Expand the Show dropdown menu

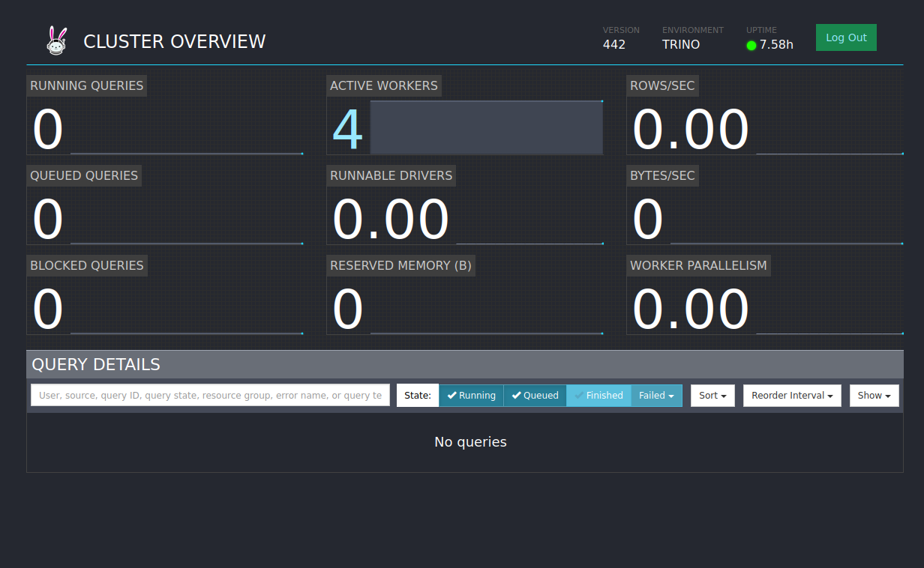pyautogui.click(x=874, y=396)
